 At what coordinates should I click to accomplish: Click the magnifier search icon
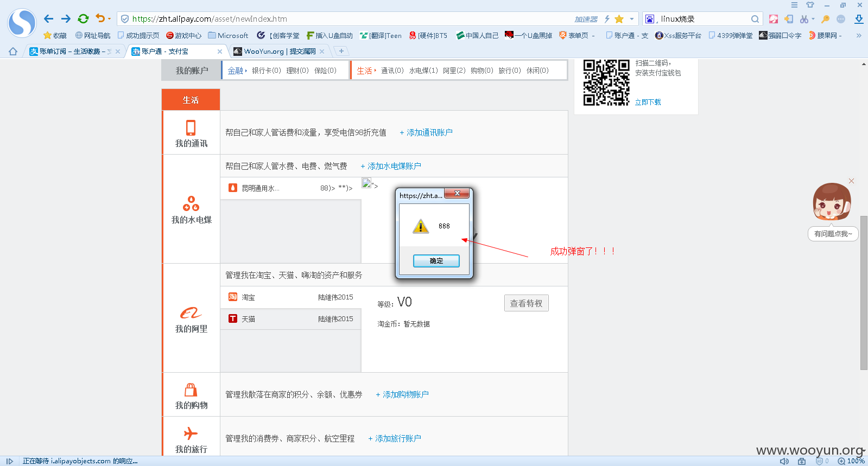pyautogui.click(x=755, y=19)
